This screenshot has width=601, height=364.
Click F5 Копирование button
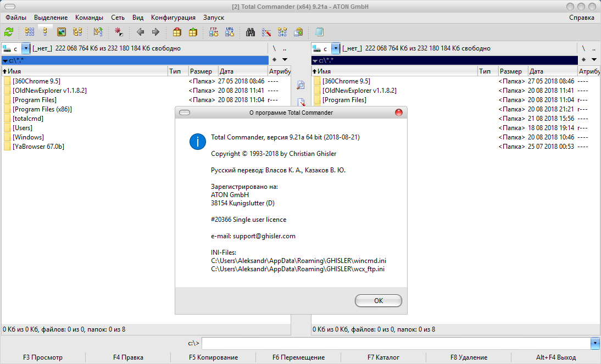(213, 357)
